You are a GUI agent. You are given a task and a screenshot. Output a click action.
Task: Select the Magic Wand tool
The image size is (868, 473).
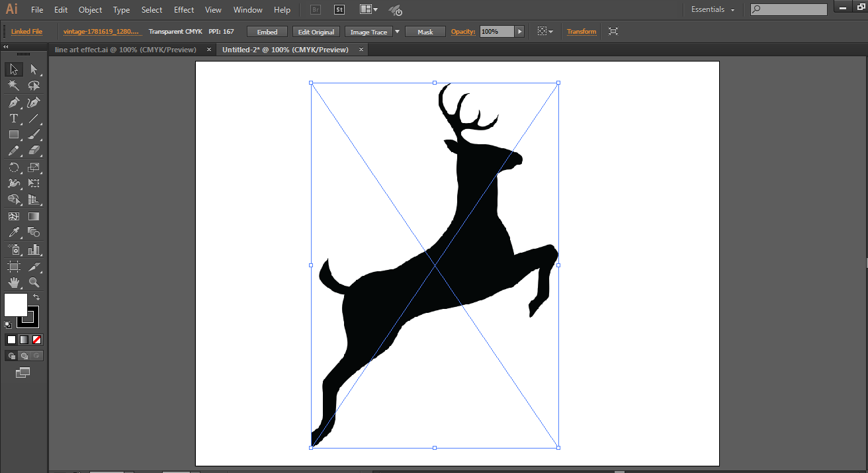coord(13,85)
